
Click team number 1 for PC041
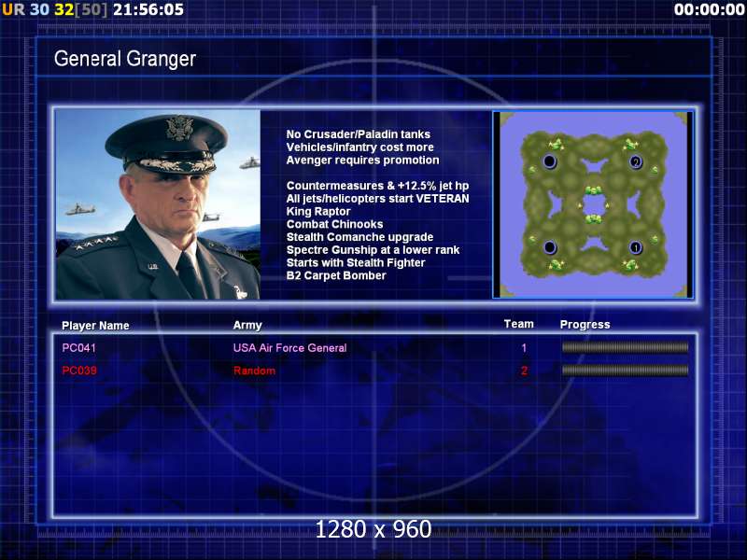coord(524,348)
